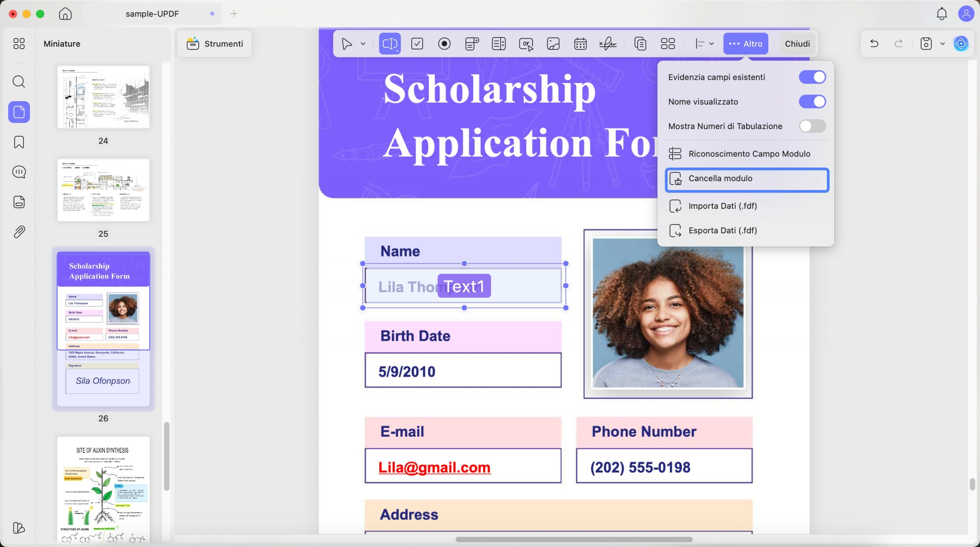The width and height of the screenshot is (980, 547).
Task: Select the image field tool
Action: [553, 44]
